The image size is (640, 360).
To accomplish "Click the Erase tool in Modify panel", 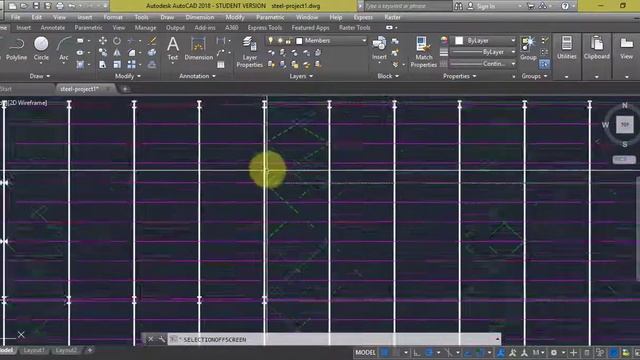I will click(152, 41).
